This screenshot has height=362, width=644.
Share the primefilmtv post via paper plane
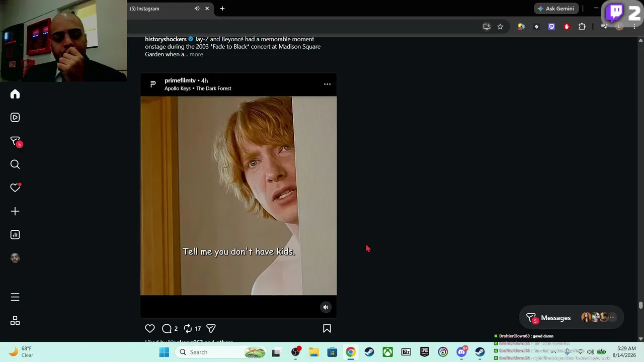pos(211,328)
